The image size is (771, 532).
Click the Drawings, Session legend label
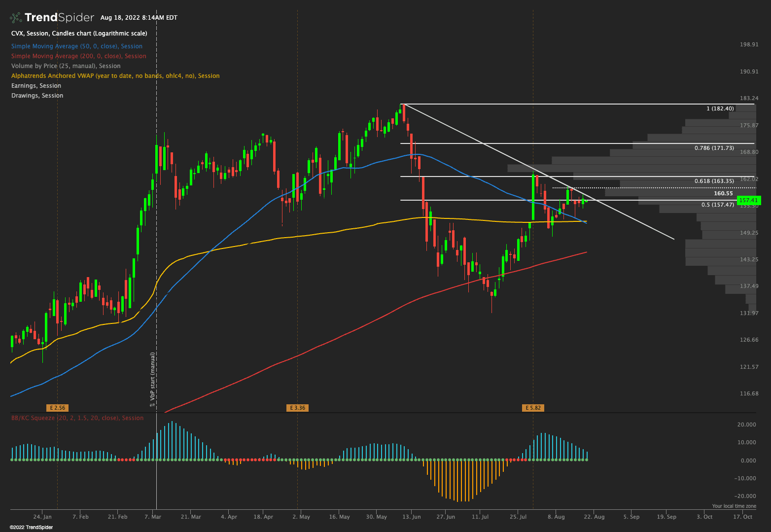(x=37, y=96)
